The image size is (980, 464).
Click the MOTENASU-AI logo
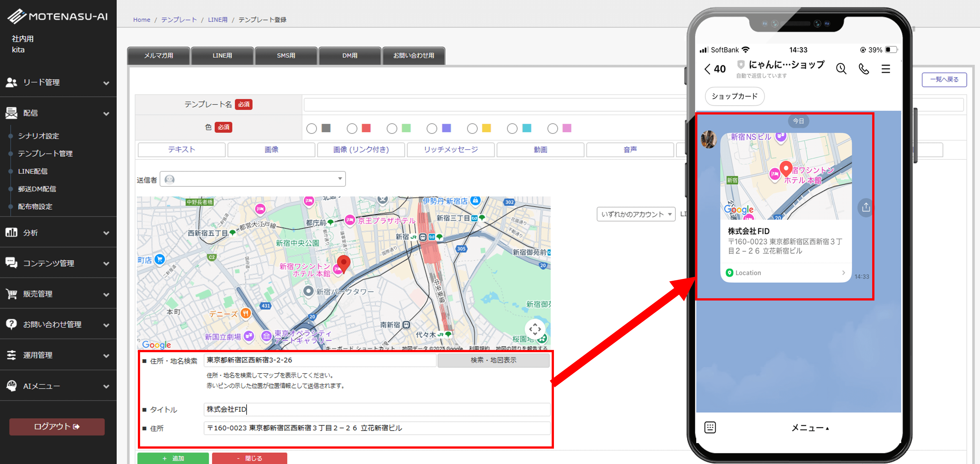pyautogui.click(x=58, y=16)
